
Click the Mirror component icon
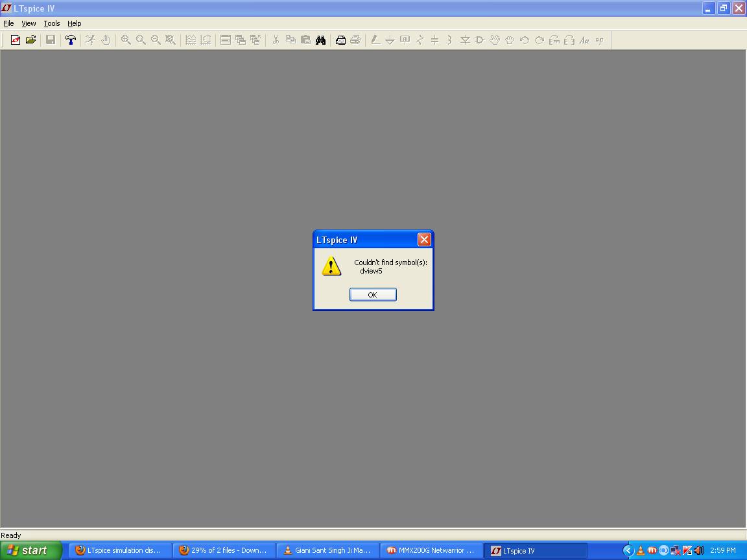point(569,40)
